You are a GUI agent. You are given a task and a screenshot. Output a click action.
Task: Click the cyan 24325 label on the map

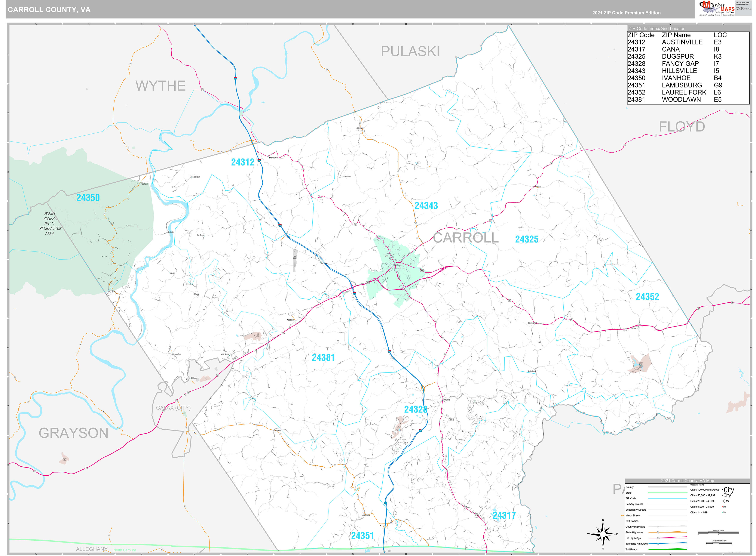(x=527, y=239)
